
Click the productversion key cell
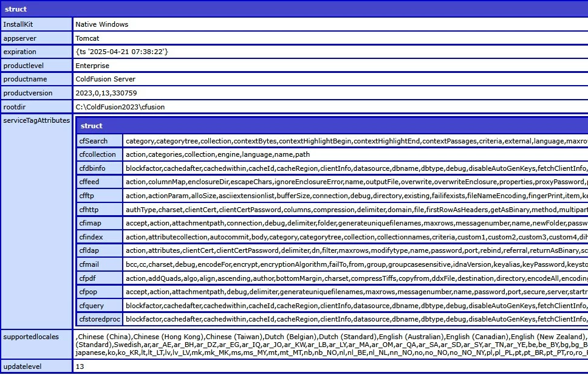(x=36, y=93)
